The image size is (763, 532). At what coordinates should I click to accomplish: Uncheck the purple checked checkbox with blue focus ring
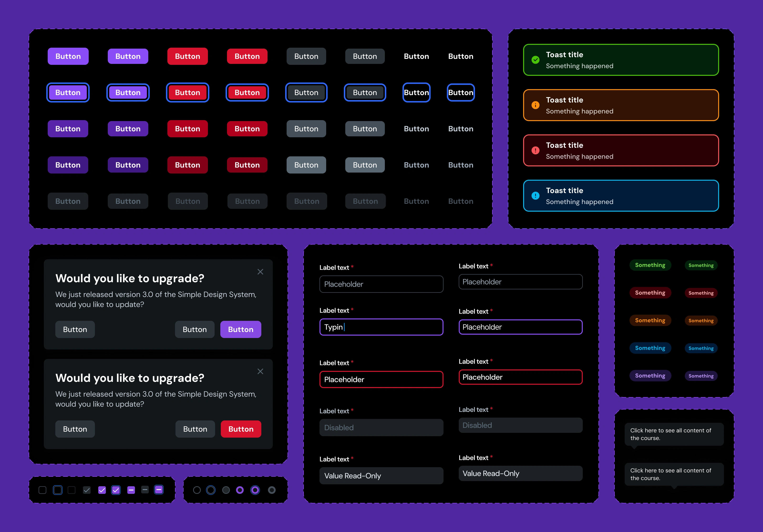tap(116, 490)
